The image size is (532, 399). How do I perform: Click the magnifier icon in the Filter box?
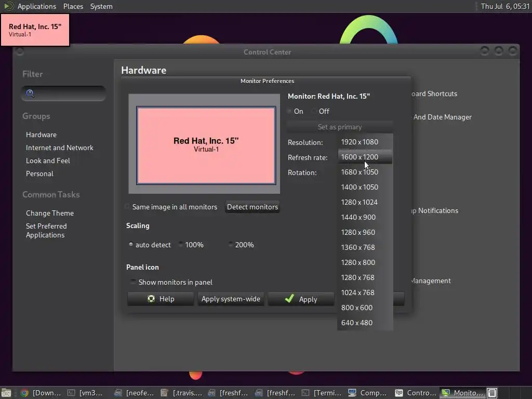(x=30, y=94)
